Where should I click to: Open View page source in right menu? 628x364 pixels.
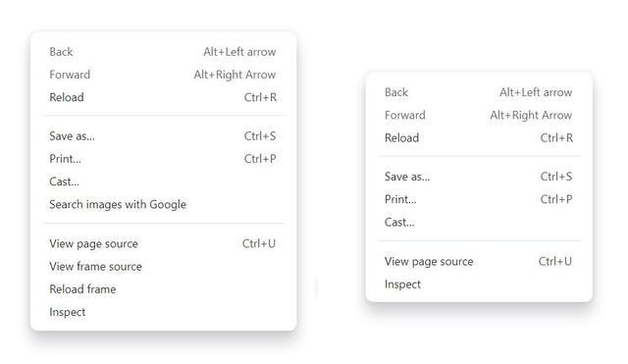(479, 262)
